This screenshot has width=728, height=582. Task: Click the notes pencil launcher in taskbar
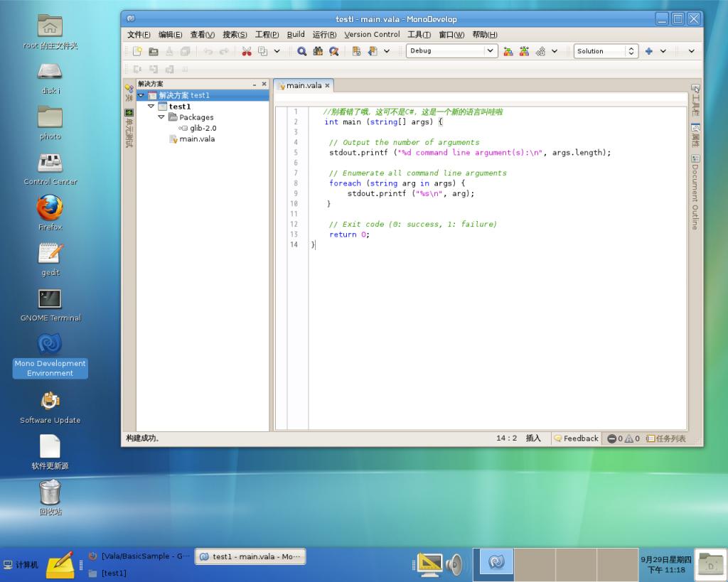click(61, 564)
